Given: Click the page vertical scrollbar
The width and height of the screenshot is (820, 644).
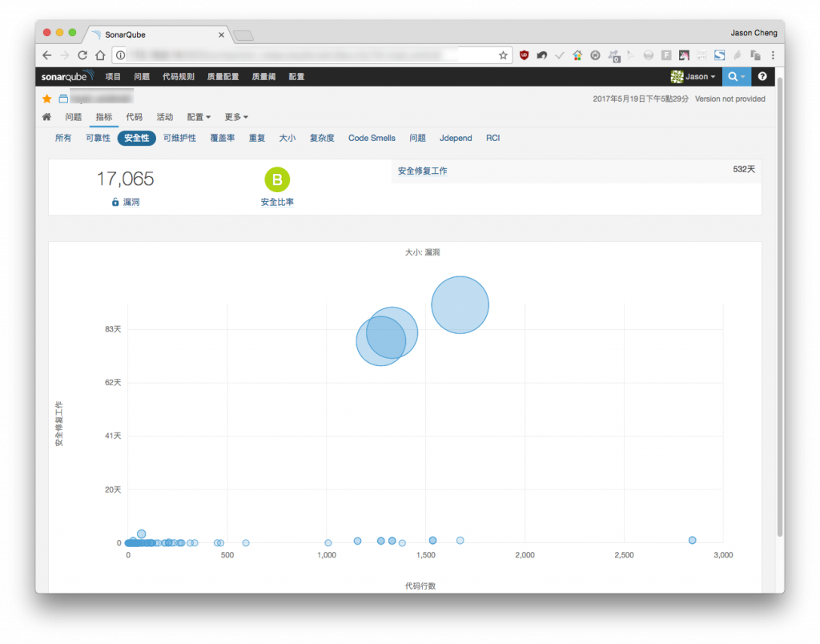Looking at the screenshot, I should [780, 306].
